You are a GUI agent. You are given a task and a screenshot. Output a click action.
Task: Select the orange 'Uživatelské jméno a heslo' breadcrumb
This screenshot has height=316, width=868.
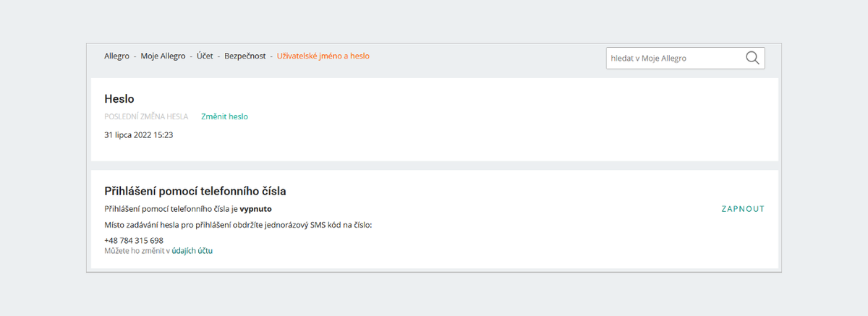323,56
